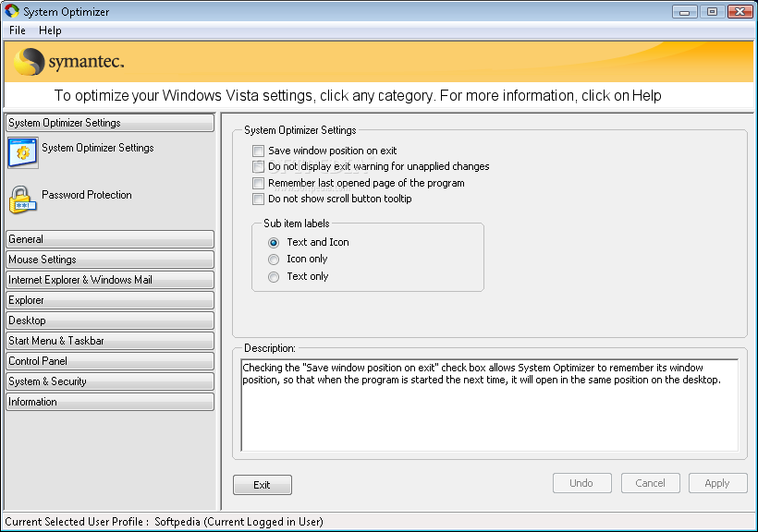Toggle Remember last opened page checkbox
The width and height of the screenshot is (758, 532).
coord(258,183)
